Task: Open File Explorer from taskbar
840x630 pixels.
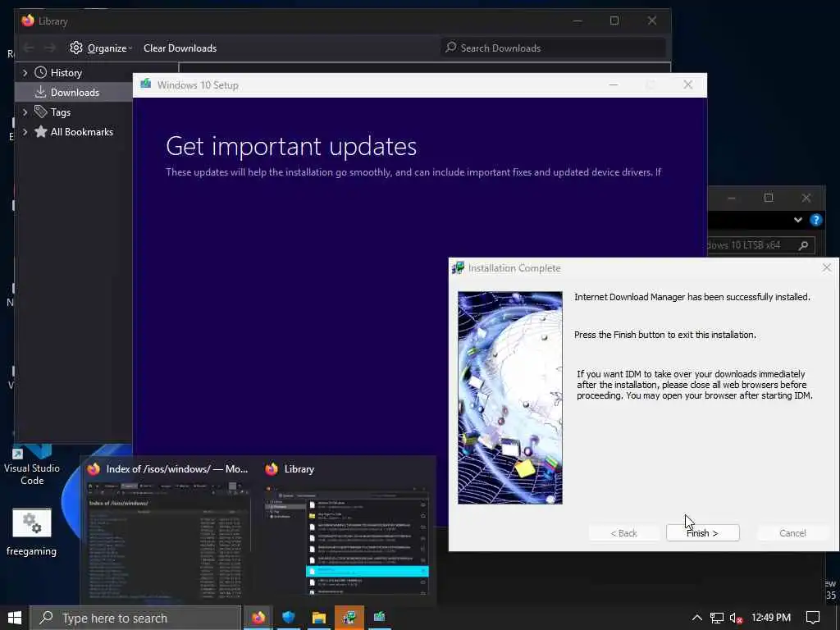Action: 319,618
